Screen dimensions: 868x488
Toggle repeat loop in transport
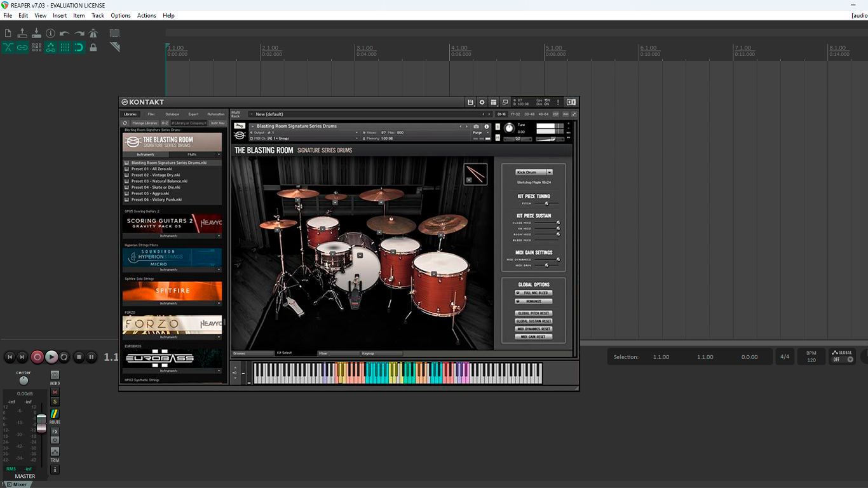(x=64, y=357)
